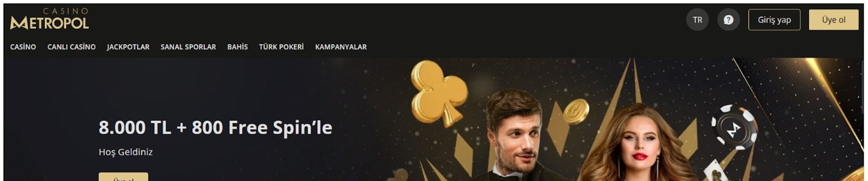This screenshot has height=181, width=868.
Task: Click the Üye ol button on banner
Action: (123, 177)
